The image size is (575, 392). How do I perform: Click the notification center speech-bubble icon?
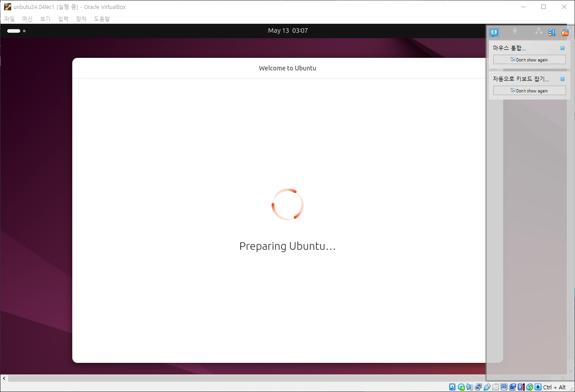click(x=494, y=32)
